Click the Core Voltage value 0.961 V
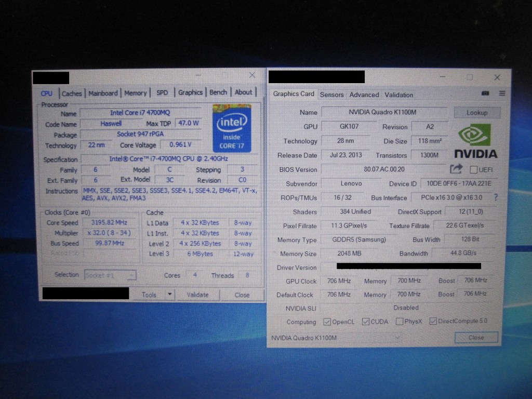The image size is (532, 399). click(180, 144)
